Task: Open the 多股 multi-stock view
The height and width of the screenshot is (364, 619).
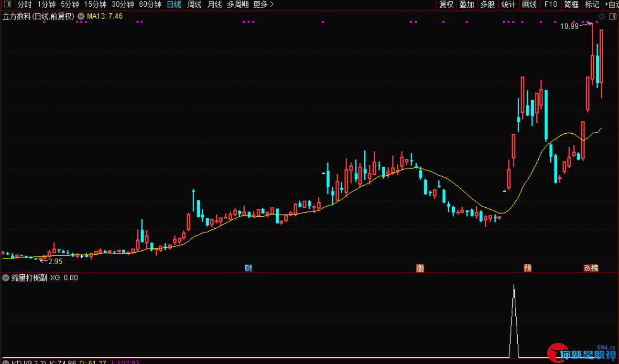Action: point(488,5)
